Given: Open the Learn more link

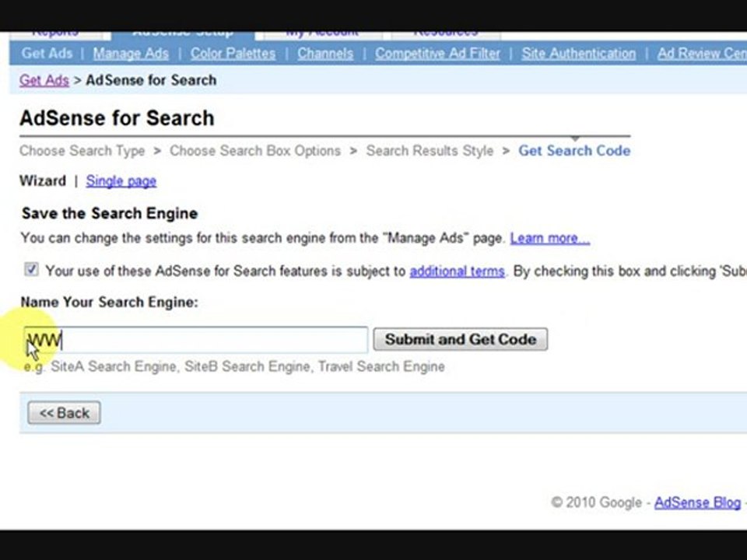Looking at the screenshot, I should pos(550,238).
